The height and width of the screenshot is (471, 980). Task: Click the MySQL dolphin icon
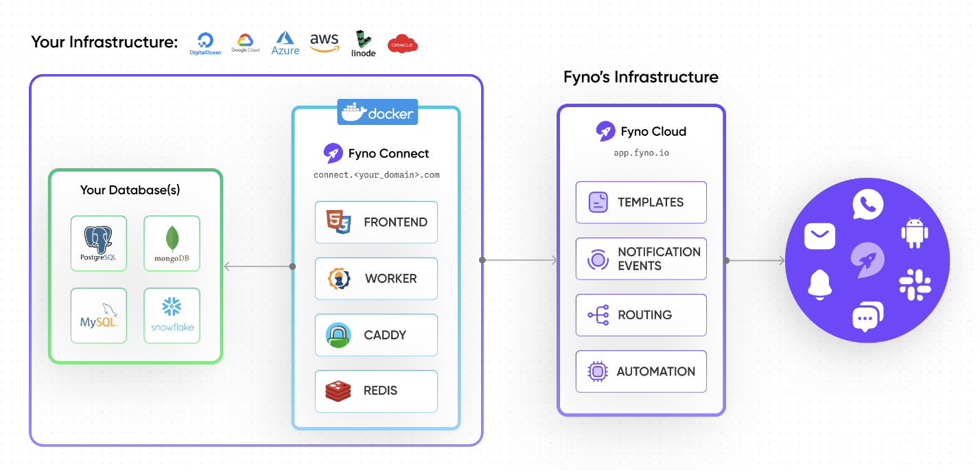98,314
